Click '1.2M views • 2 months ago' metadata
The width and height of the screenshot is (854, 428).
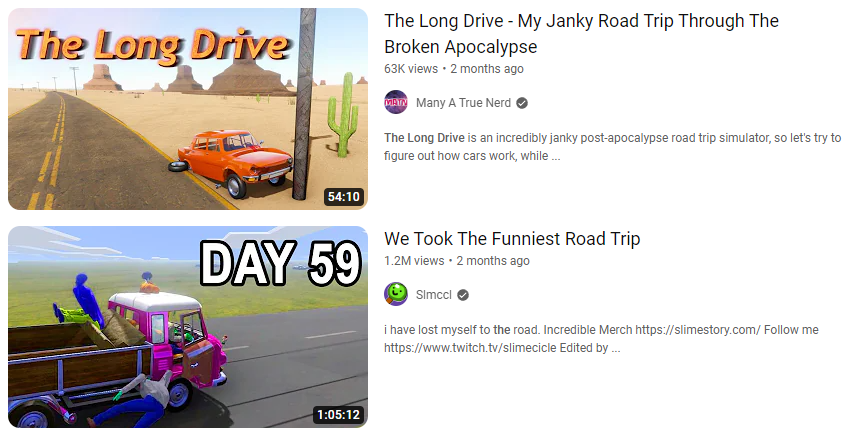pyautogui.click(x=457, y=261)
